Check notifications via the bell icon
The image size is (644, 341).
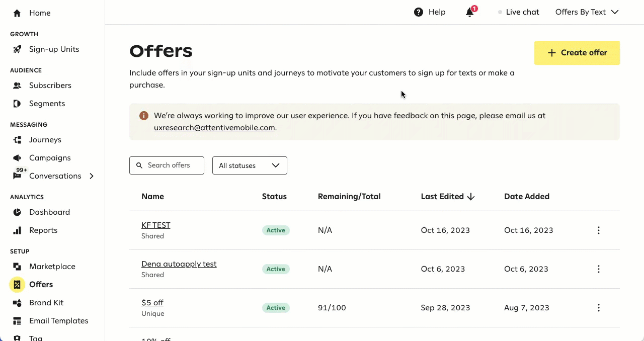469,13
